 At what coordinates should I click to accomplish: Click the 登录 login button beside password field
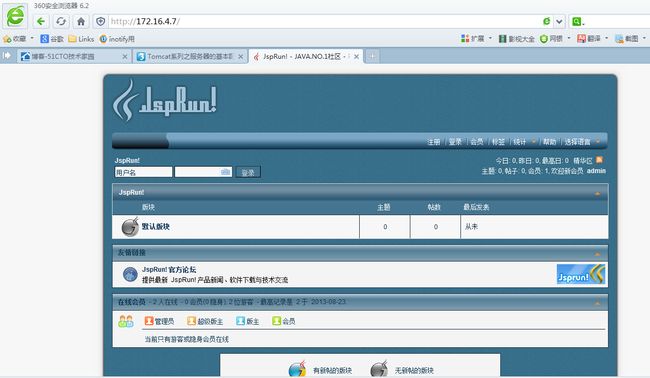pos(248,172)
